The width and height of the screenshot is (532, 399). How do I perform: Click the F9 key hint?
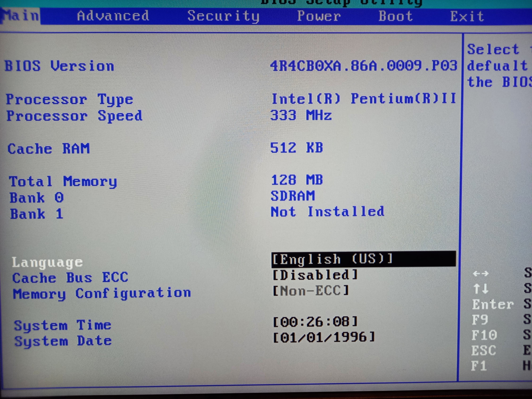click(480, 320)
